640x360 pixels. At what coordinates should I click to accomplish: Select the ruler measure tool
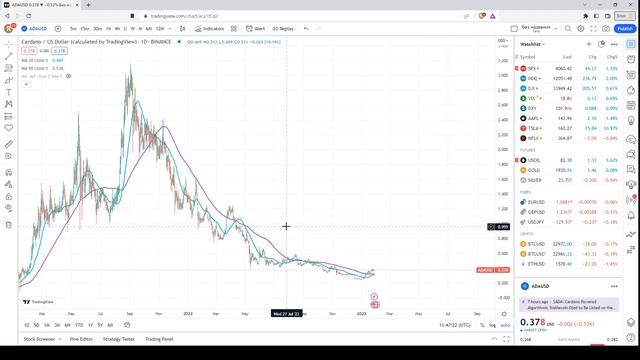(9, 144)
